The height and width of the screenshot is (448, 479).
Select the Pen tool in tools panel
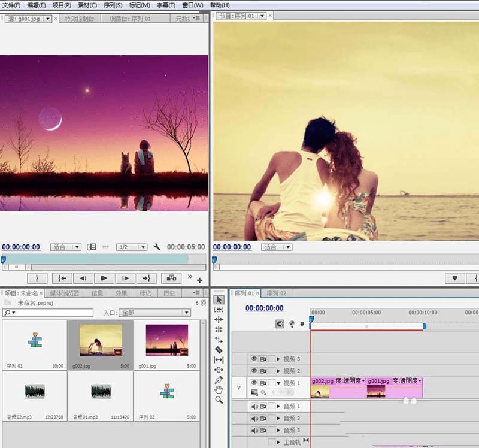click(x=219, y=380)
